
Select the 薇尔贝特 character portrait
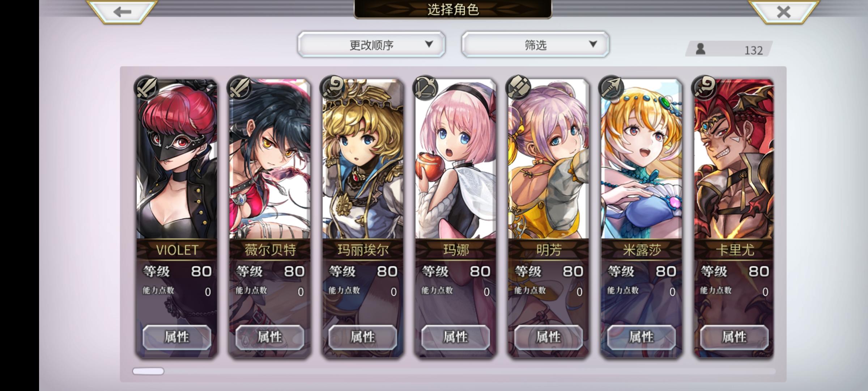(270, 159)
